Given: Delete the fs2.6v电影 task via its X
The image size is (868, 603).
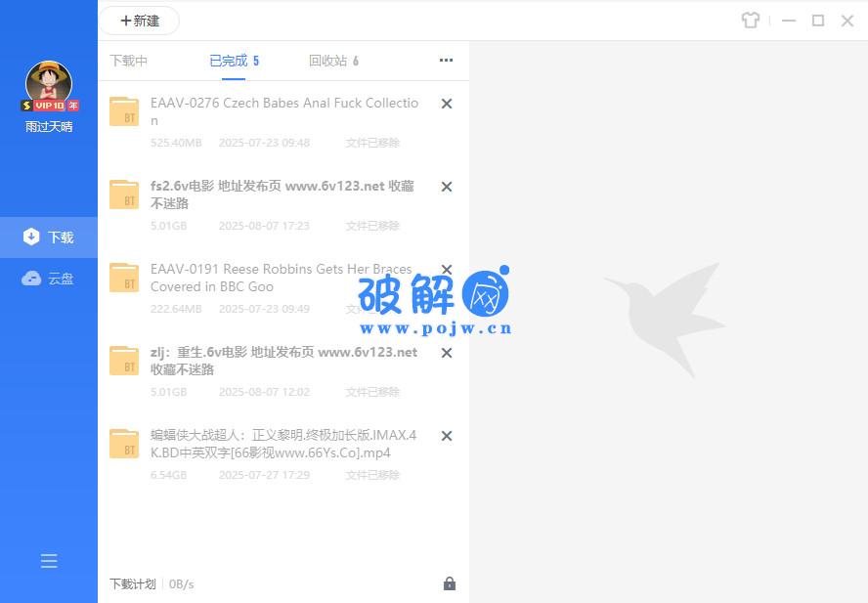Looking at the screenshot, I should click(x=447, y=187).
